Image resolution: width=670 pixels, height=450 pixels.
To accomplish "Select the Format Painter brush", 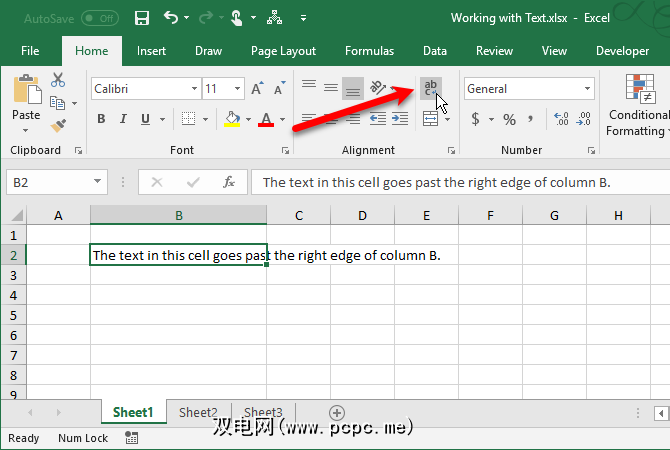I will tap(57, 125).
